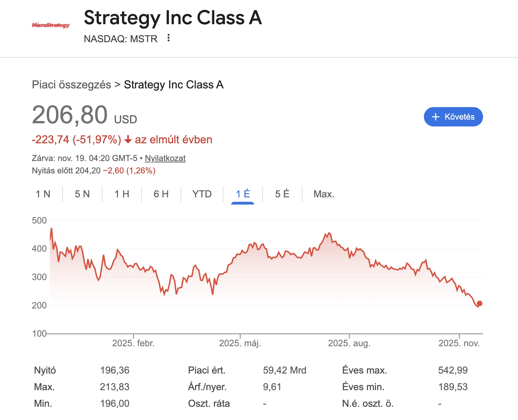
Task: Switch to 1 H range tab
Action: click(x=122, y=194)
